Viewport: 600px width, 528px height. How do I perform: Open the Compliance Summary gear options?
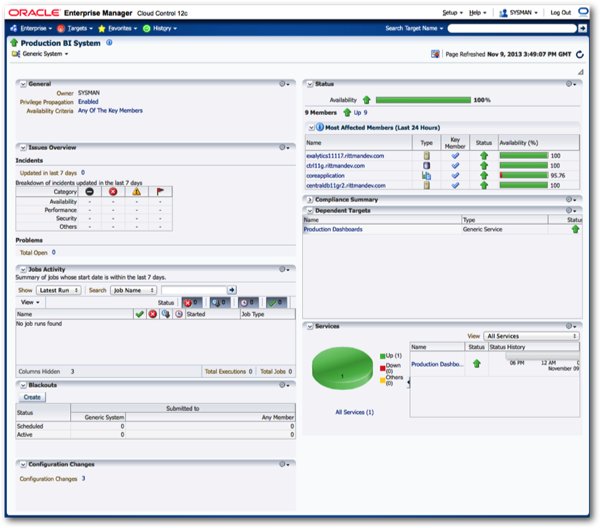(571, 199)
